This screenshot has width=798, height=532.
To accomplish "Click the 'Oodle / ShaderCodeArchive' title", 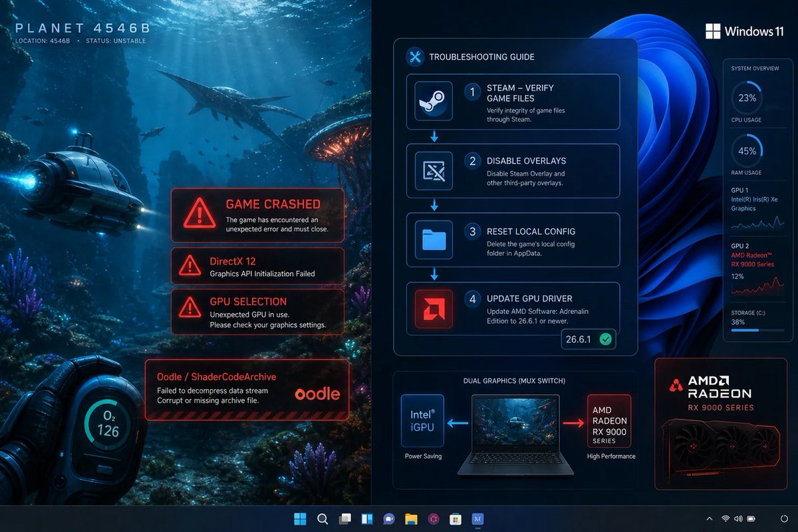I will pos(216,377).
